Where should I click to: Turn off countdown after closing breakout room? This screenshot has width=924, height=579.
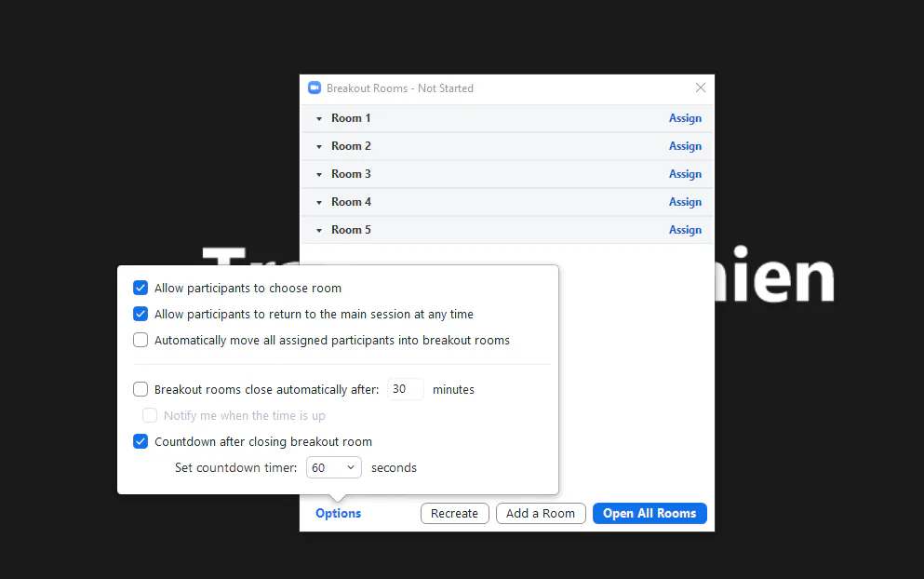(x=141, y=441)
